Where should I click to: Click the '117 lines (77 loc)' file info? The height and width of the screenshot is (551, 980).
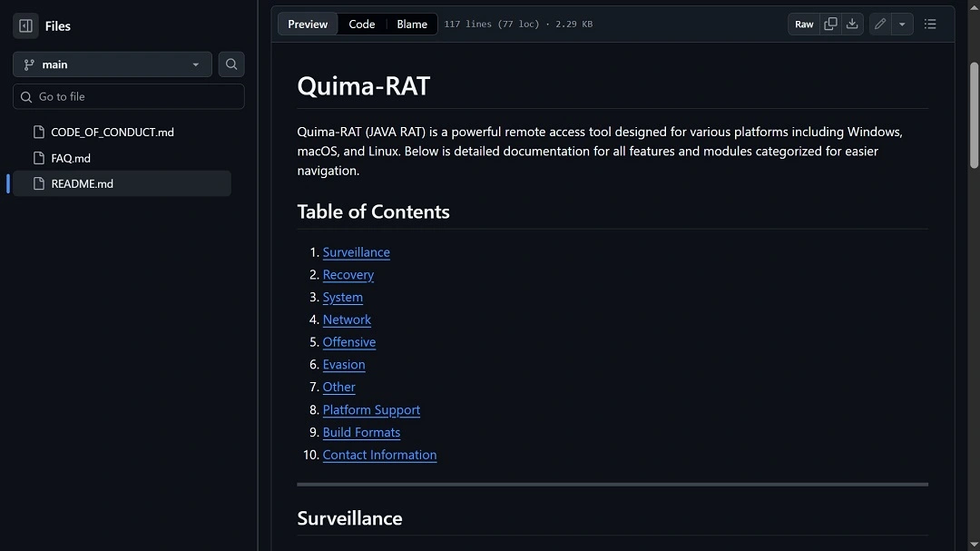491,25
